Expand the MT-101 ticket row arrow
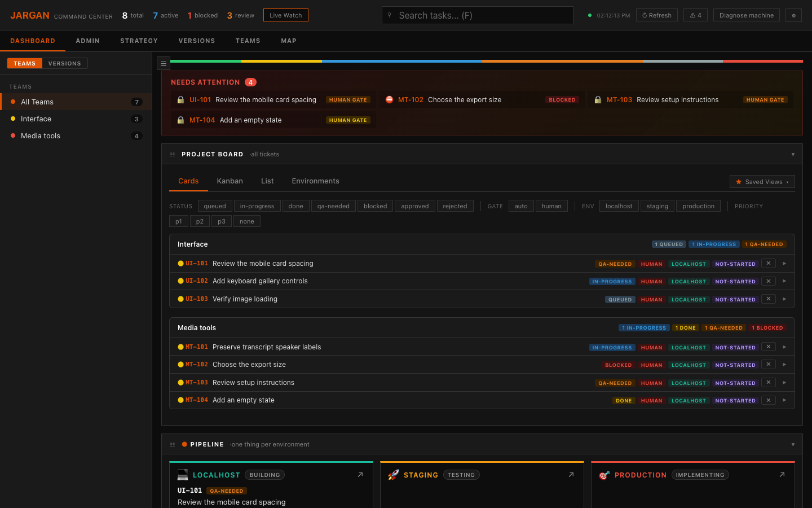The height and width of the screenshot is (508, 812). 784,347
